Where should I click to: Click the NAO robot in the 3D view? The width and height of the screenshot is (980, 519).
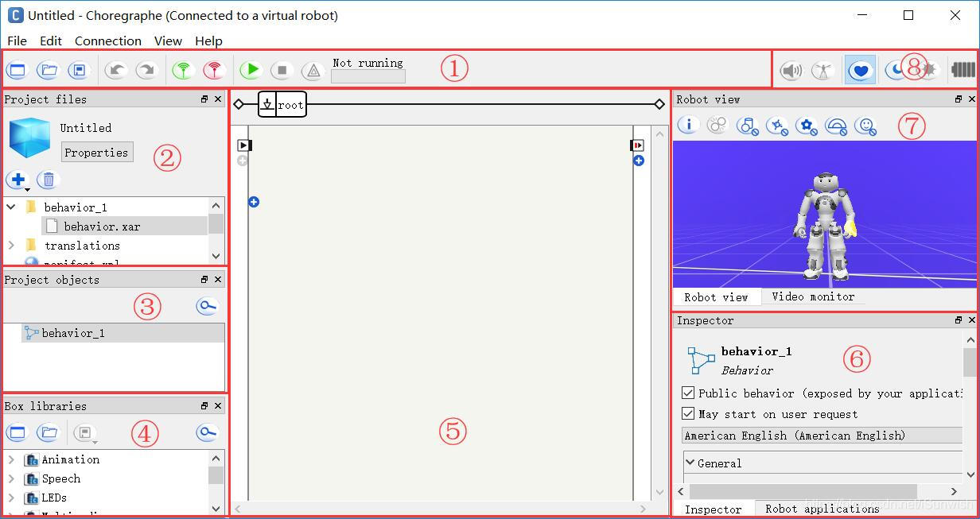pos(826,225)
